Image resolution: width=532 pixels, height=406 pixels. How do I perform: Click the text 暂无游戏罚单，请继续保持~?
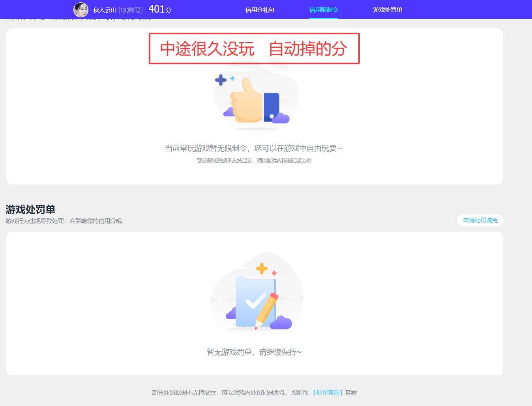point(254,352)
